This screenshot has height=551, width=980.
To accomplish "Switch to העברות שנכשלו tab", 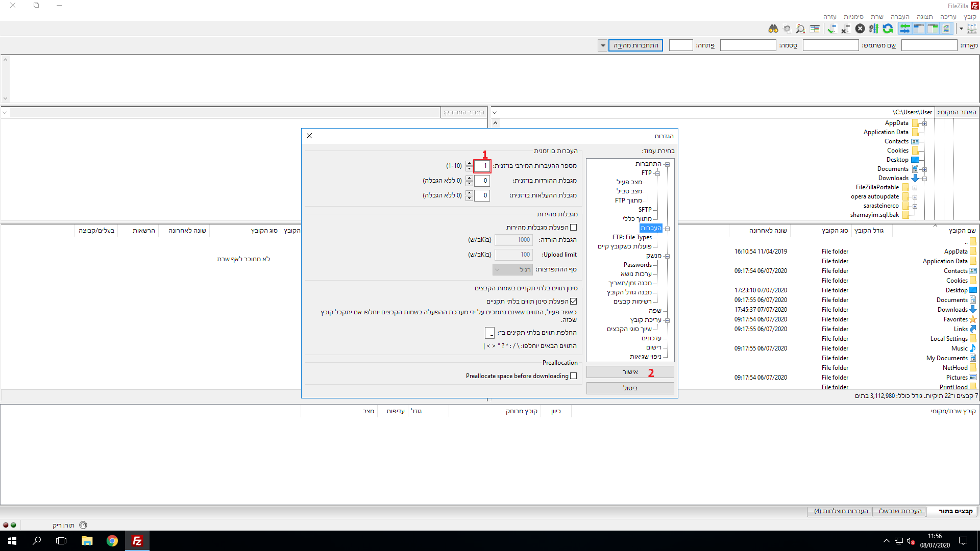I will tap(900, 511).
